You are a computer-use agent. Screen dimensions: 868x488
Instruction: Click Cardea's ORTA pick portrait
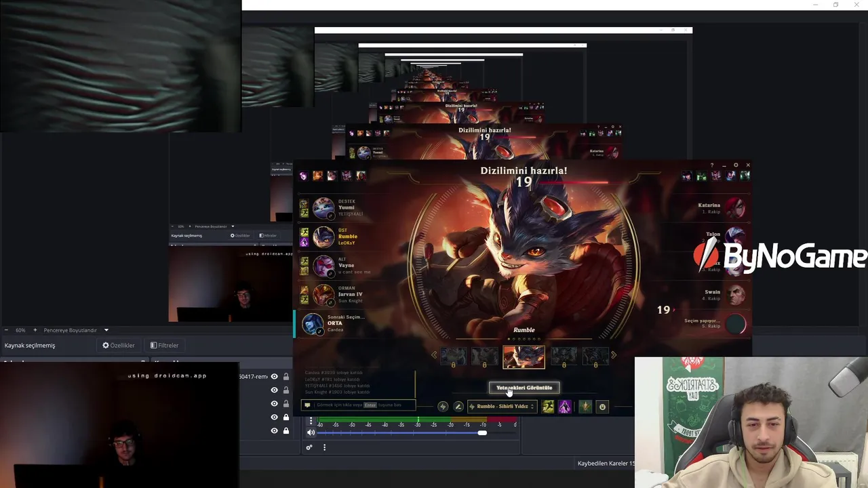tap(313, 323)
